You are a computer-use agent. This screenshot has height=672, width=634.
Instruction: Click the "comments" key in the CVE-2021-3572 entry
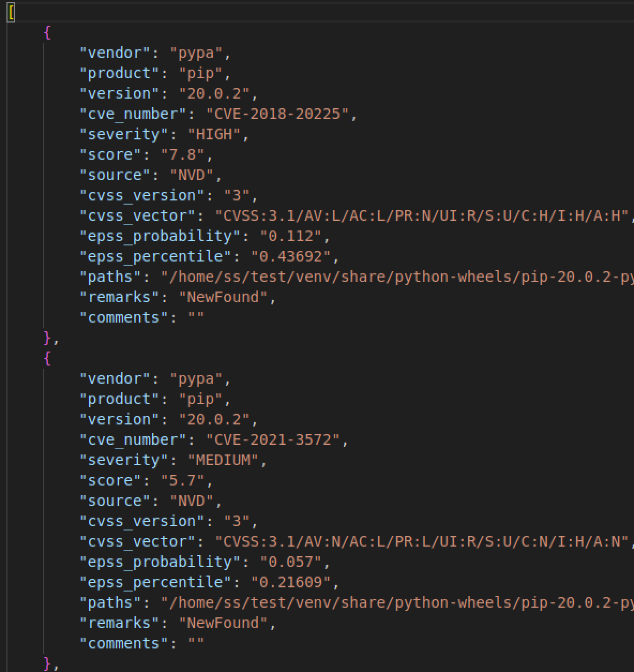[124, 644]
